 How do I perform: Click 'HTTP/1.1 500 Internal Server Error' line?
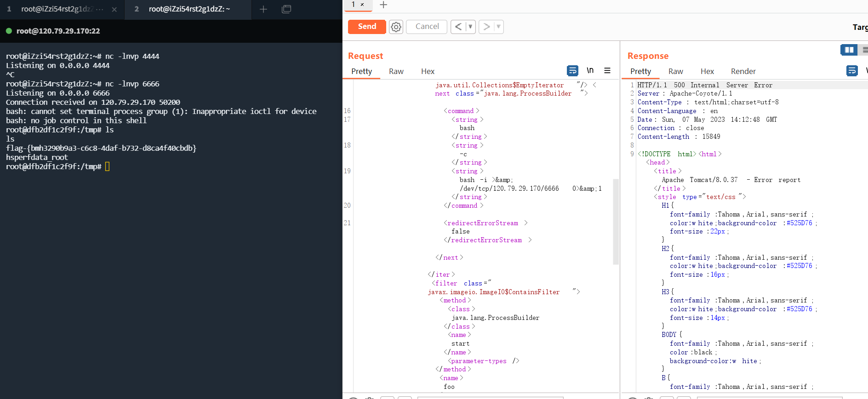pyautogui.click(x=705, y=85)
